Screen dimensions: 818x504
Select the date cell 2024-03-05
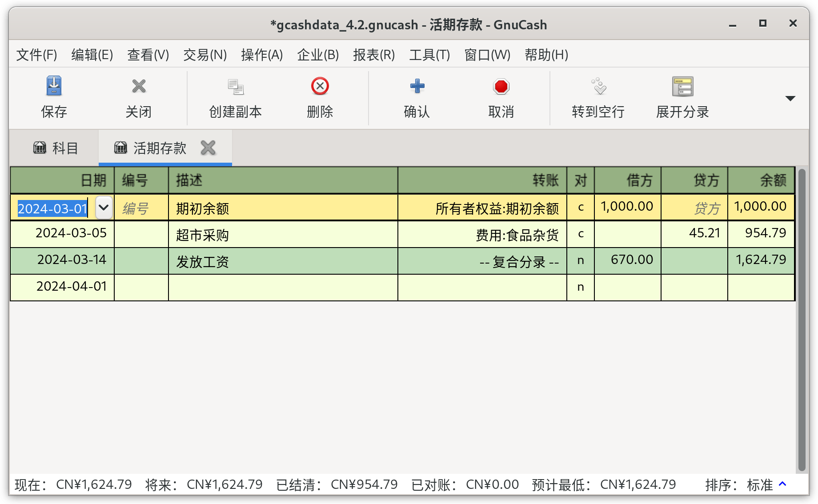coord(62,234)
